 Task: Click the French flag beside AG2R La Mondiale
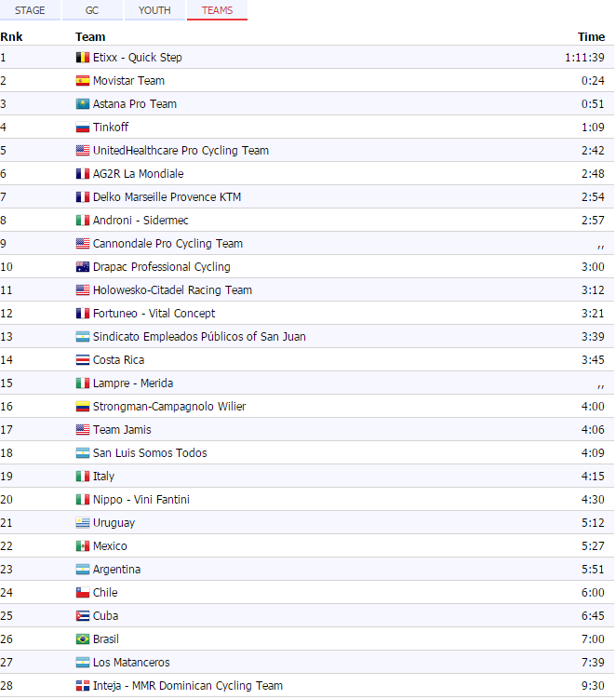pyautogui.click(x=83, y=174)
